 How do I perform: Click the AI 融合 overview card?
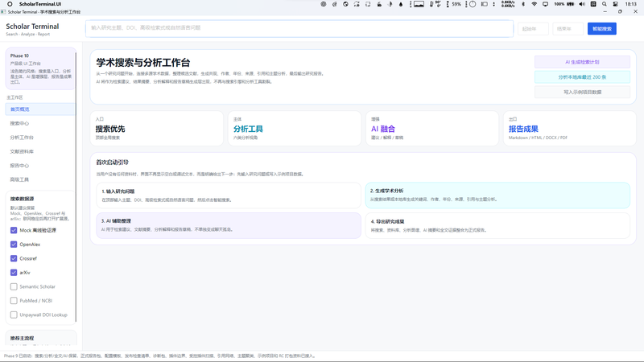coord(432,129)
